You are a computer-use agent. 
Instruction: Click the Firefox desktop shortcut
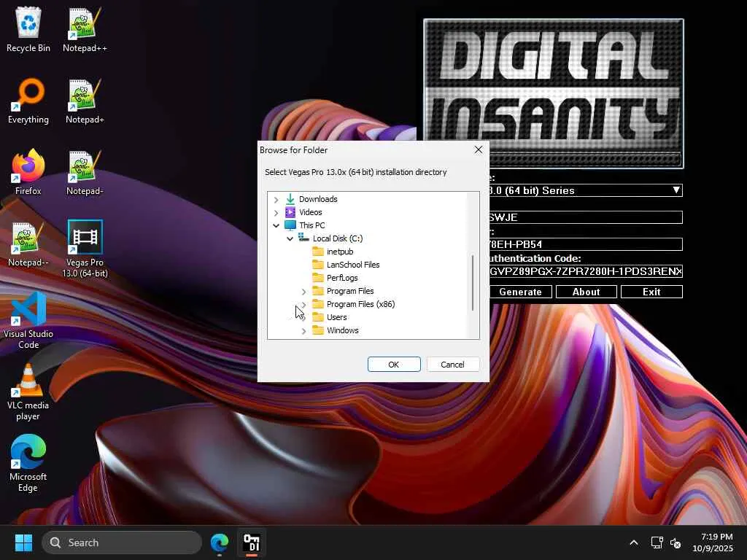tap(28, 172)
